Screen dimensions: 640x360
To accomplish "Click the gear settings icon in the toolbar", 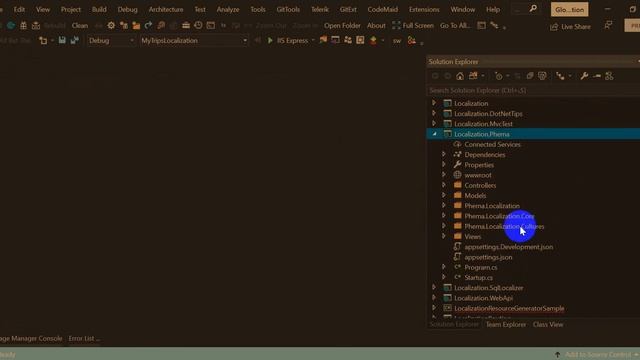I will point(111,25).
